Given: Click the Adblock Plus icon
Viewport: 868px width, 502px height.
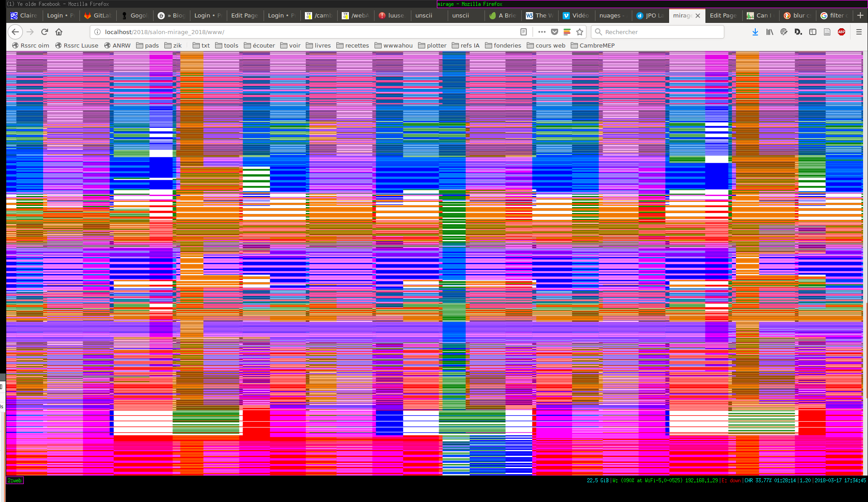Looking at the screenshot, I should coord(842,32).
